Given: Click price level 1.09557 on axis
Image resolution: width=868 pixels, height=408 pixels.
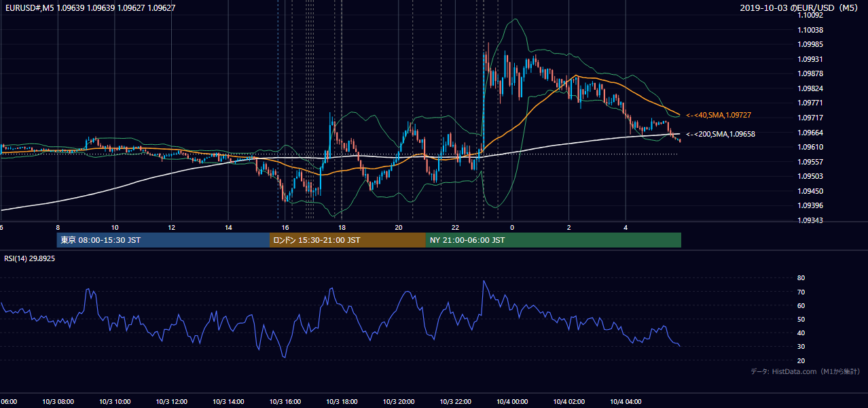Looking at the screenshot, I should [x=810, y=162].
